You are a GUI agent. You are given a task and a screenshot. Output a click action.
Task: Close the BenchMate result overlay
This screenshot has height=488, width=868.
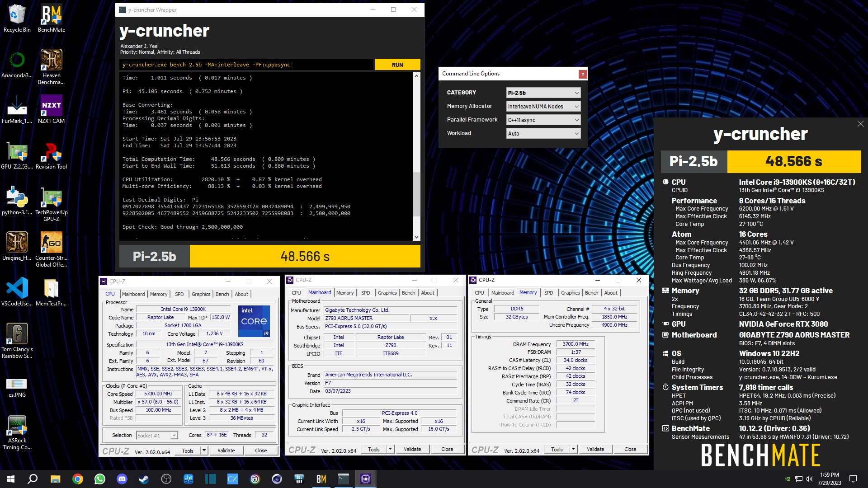[860, 124]
